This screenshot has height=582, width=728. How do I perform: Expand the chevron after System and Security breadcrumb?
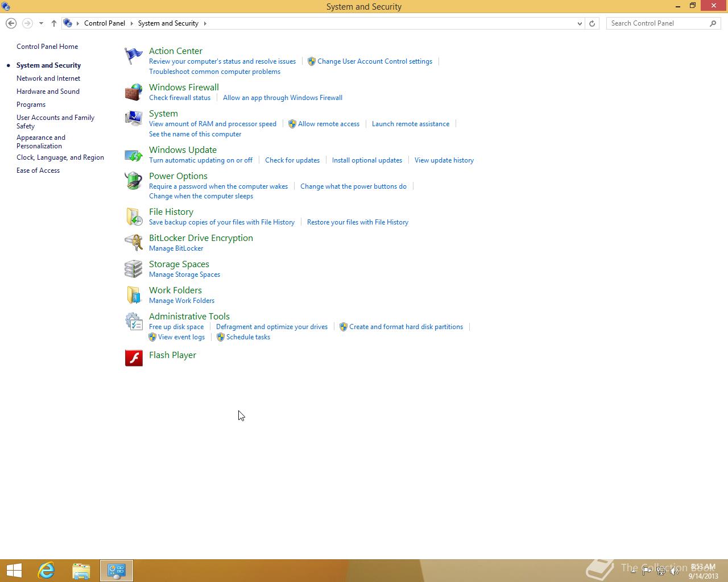(205, 23)
